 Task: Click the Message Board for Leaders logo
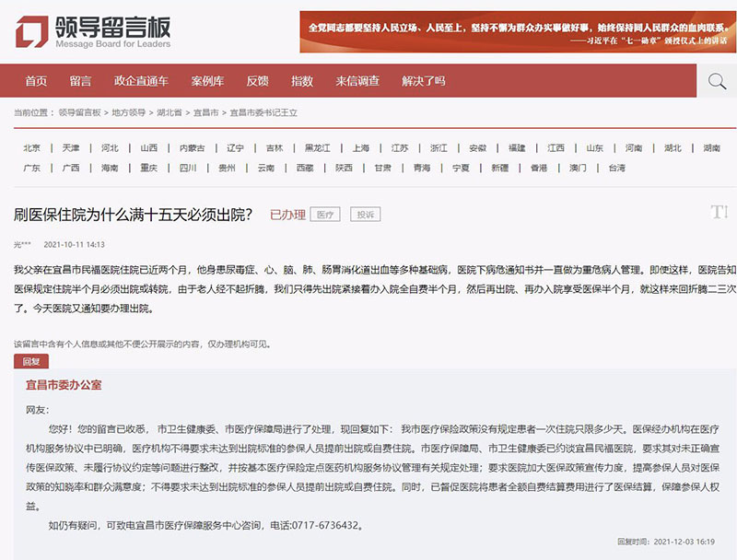pos(94,32)
